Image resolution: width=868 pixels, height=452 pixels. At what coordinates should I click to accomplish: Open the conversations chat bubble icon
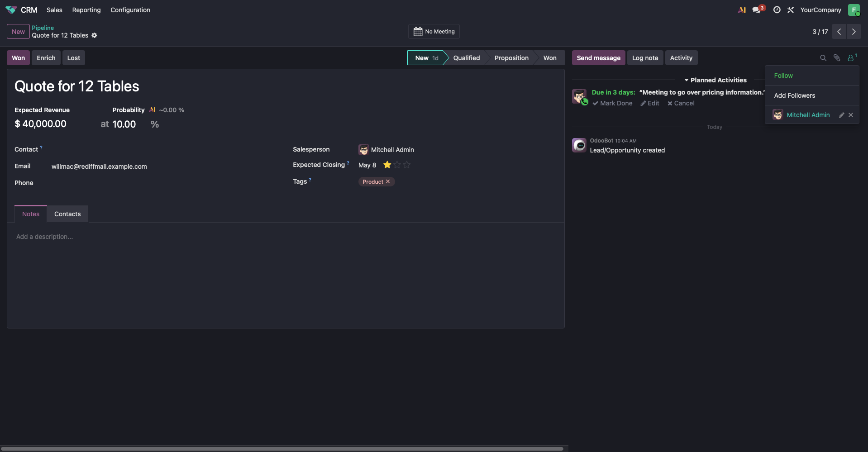pyautogui.click(x=756, y=10)
